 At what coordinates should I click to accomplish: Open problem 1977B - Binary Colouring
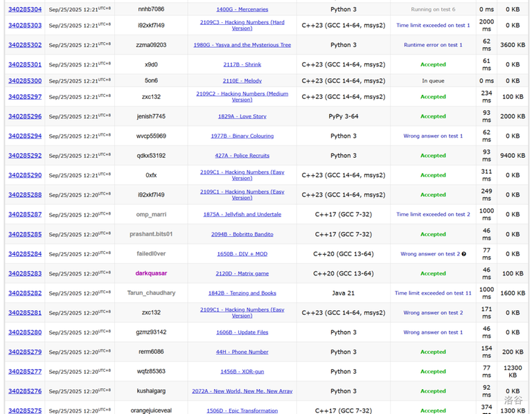click(x=242, y=136)
